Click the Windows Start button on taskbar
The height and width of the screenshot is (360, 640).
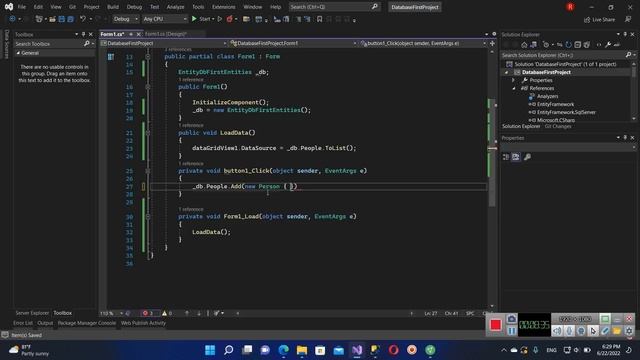pyautogui.click(x=210, y=350)
